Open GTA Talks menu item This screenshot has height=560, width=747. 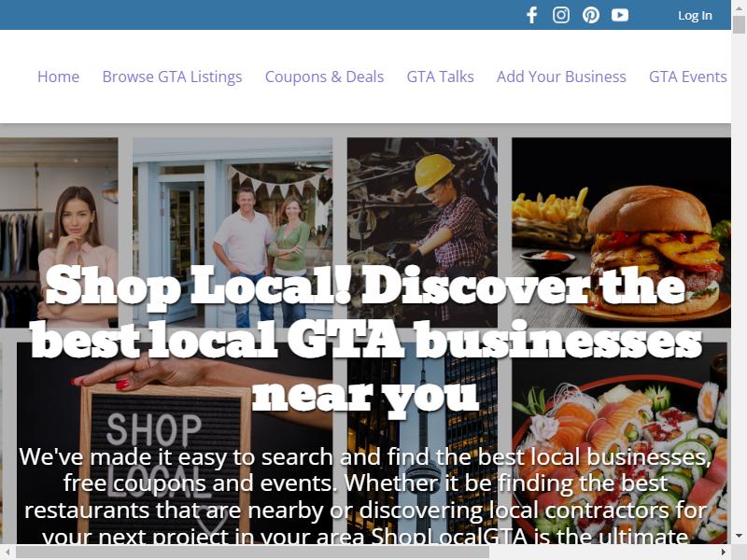pos(440,77)
